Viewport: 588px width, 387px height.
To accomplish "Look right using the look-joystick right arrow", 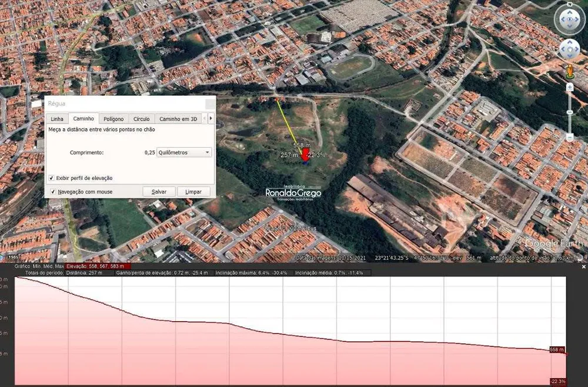I will click(x=577, y=19).
